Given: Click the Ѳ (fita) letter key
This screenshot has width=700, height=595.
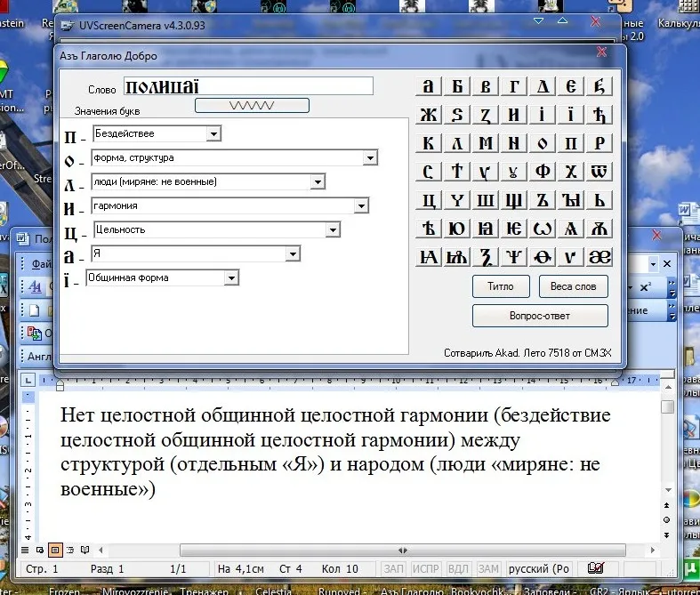Looking at the screenshot, I should click(x=543, y=257).
